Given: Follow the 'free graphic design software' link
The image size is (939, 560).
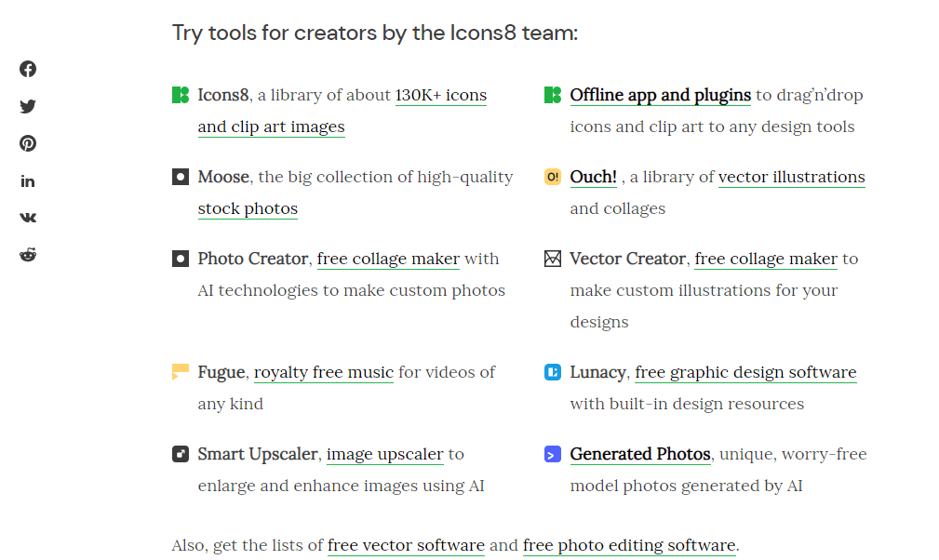Looking at the screenshot, I should pyautogui.click(x=745, y=373).
